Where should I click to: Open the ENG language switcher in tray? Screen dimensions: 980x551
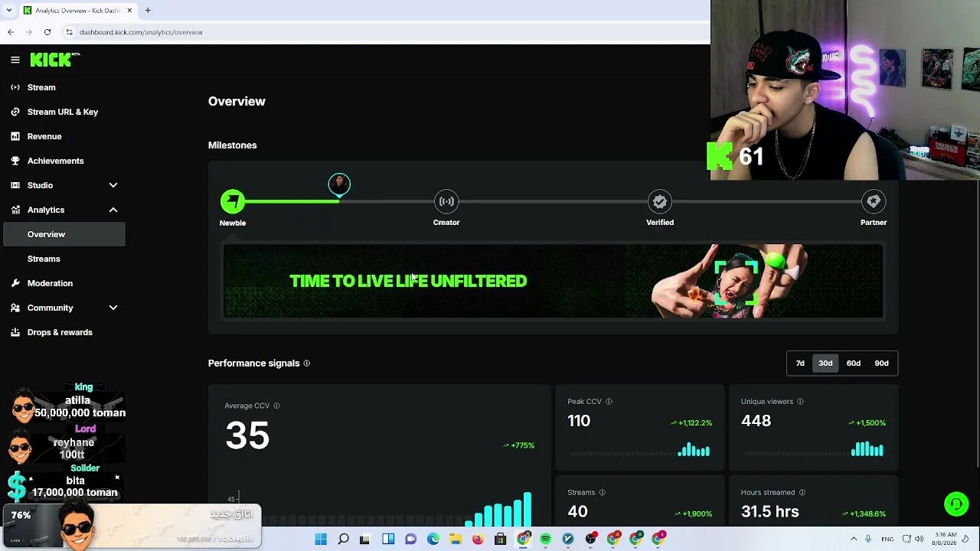pos(887,540)
